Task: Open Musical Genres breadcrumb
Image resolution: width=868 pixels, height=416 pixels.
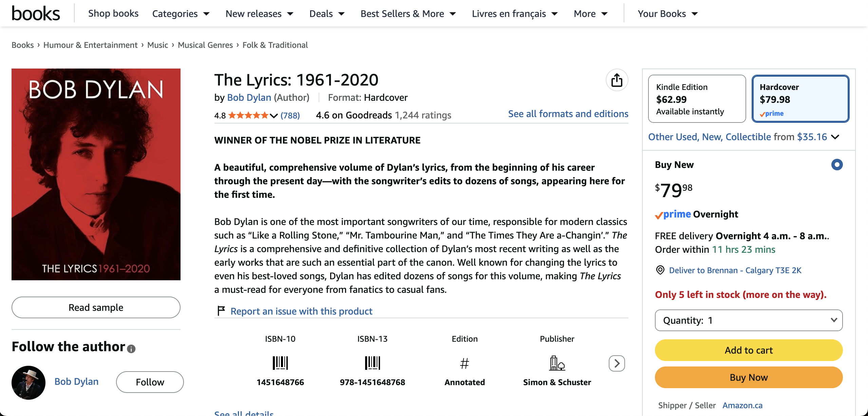Action: tap(205, 45)
